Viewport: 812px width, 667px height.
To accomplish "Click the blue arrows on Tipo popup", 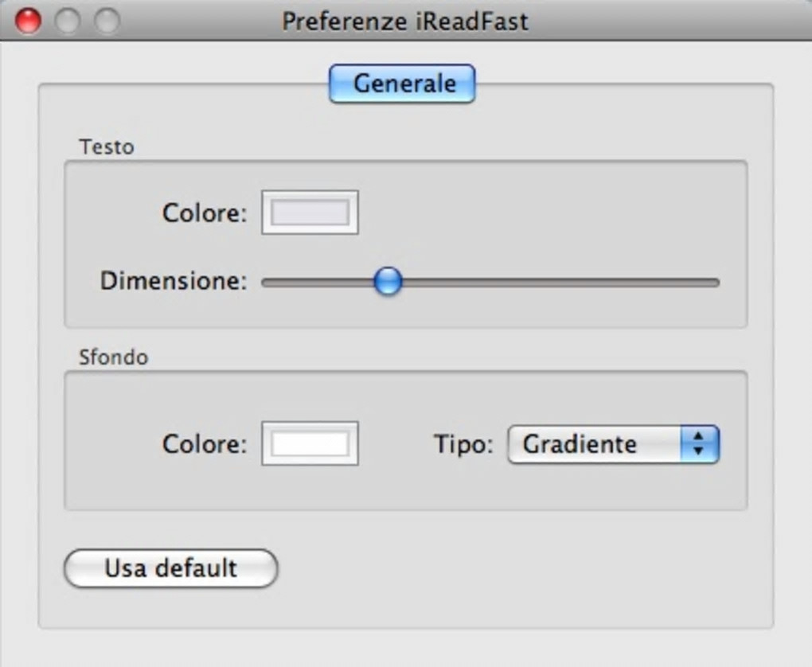I will point(699,443).
